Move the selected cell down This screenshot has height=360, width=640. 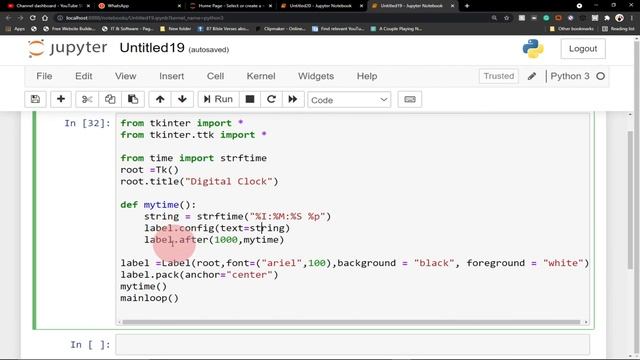pos(182,99)
